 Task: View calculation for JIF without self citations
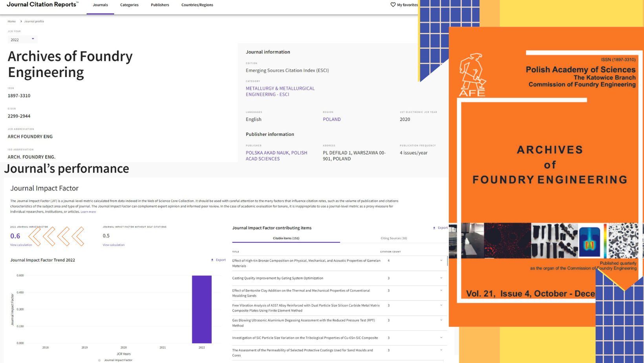[113, 245]
